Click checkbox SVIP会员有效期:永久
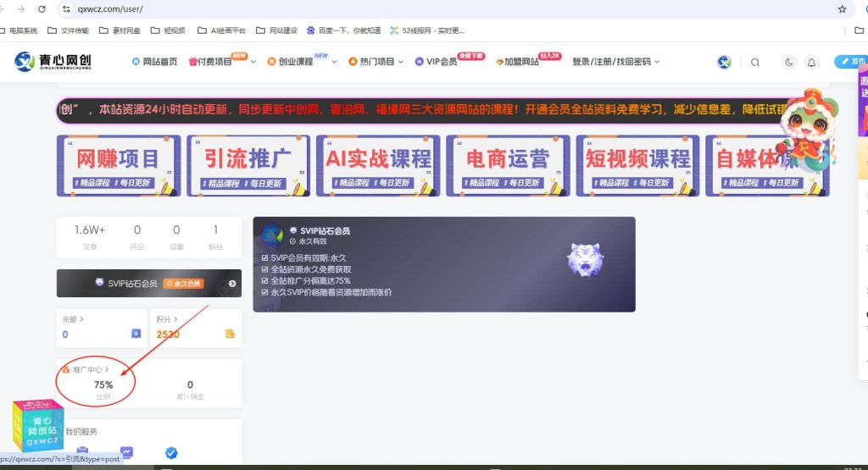This screenshot has height=470, width=868. pyautogui.click(x=264, y=257)
